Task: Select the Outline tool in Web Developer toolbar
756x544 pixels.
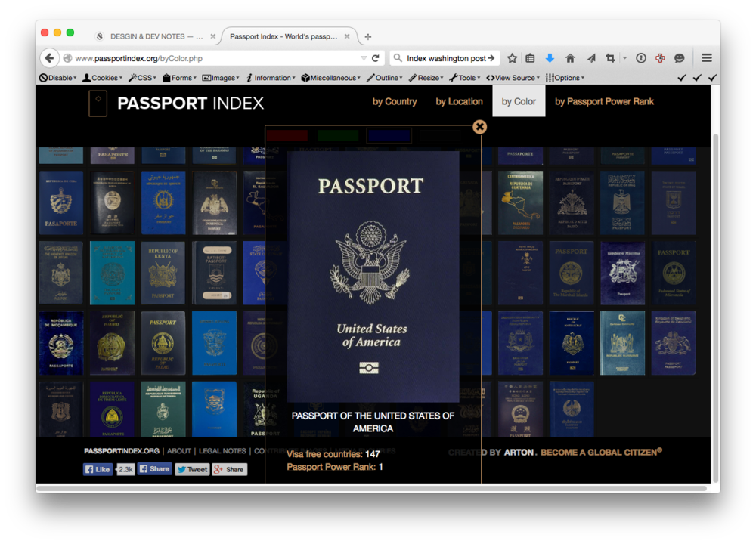Action: click(384, 77)
